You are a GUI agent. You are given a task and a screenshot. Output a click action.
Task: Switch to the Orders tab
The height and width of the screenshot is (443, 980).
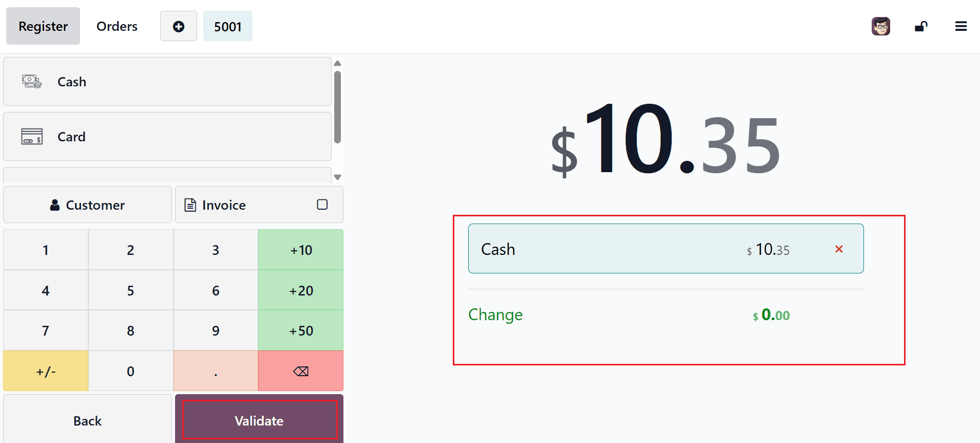point(117,26)
